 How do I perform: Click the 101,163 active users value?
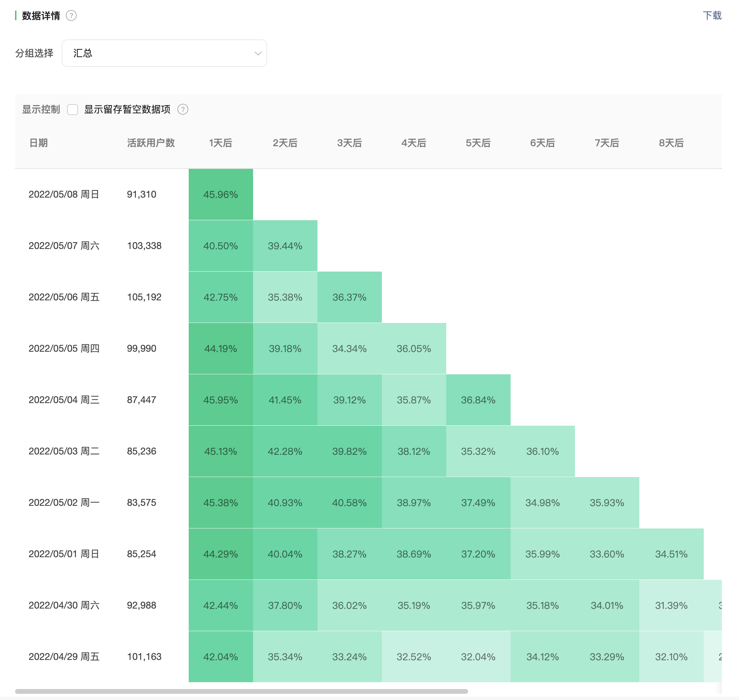[x=144, y=657]
